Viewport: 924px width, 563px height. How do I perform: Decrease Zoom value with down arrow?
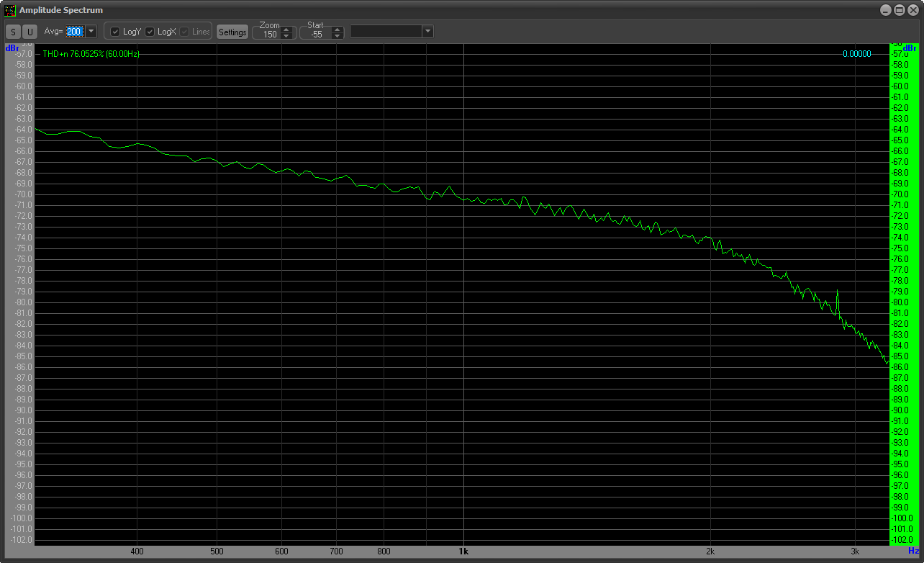(x=286, y=35)
